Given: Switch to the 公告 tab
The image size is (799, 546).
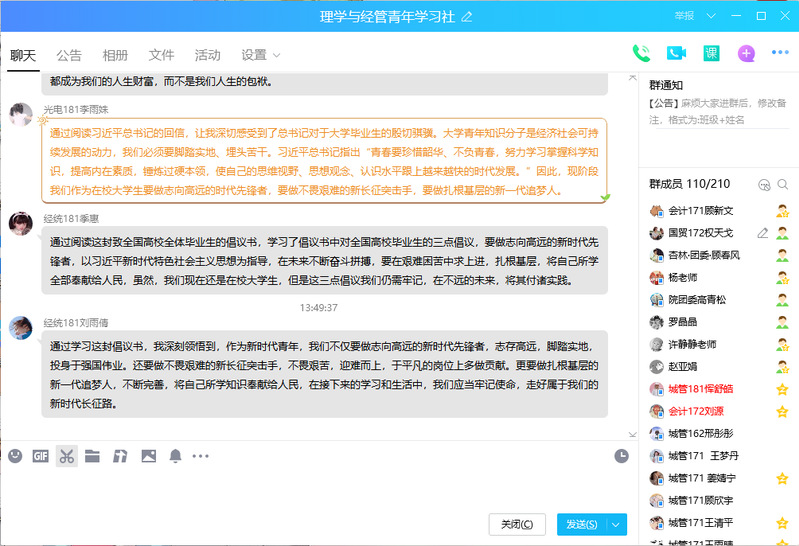Looking at the screenshot, I should (x=69, y=55).
